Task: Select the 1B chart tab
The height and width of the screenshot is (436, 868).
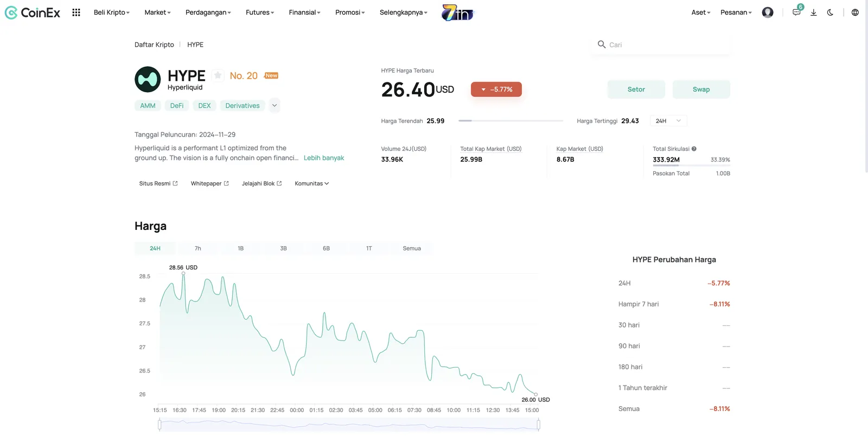Action: tap(241, 248)
